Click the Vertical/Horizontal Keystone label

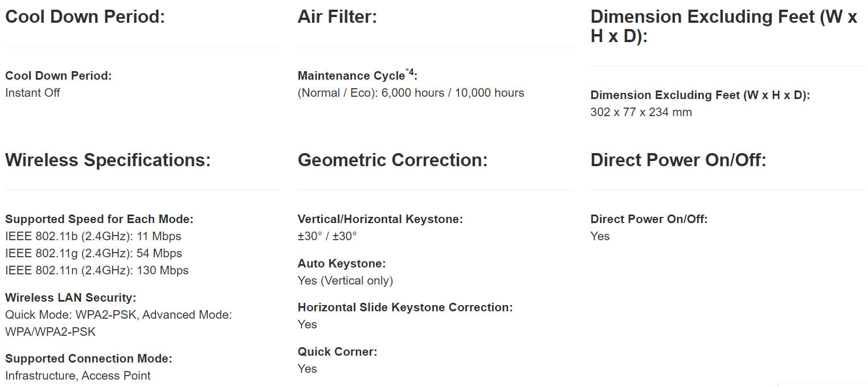coord(380,219)
